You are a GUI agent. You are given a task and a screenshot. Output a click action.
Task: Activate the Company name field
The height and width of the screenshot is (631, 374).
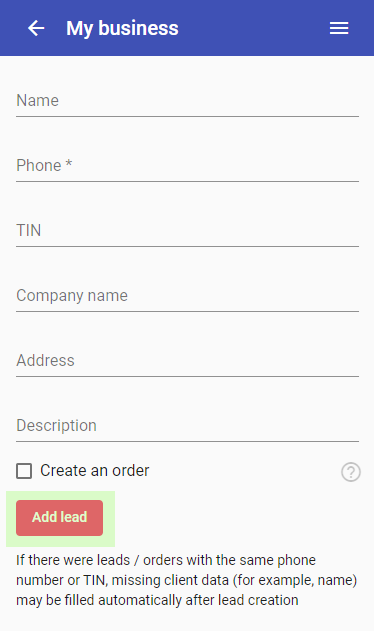pos(187,295)
